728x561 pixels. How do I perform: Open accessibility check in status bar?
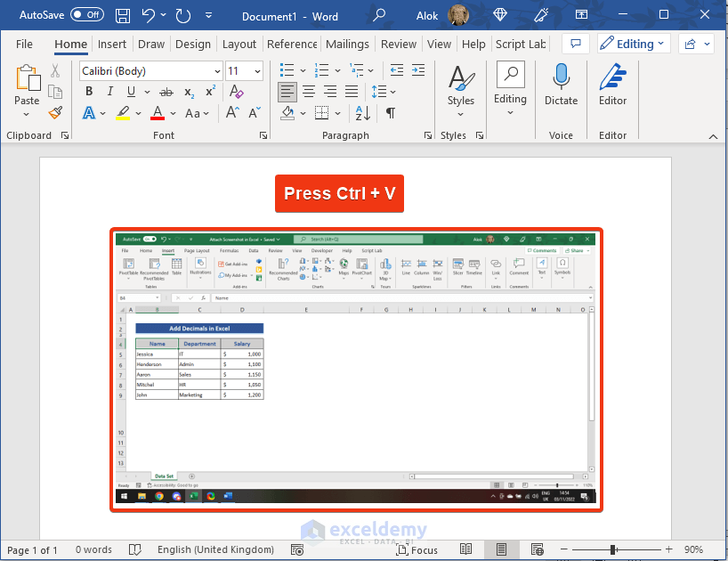(x=297, y=549)
